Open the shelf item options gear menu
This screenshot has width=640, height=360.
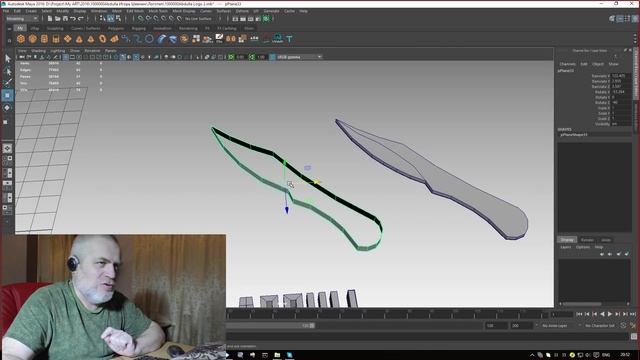click(x=9, y=40)
